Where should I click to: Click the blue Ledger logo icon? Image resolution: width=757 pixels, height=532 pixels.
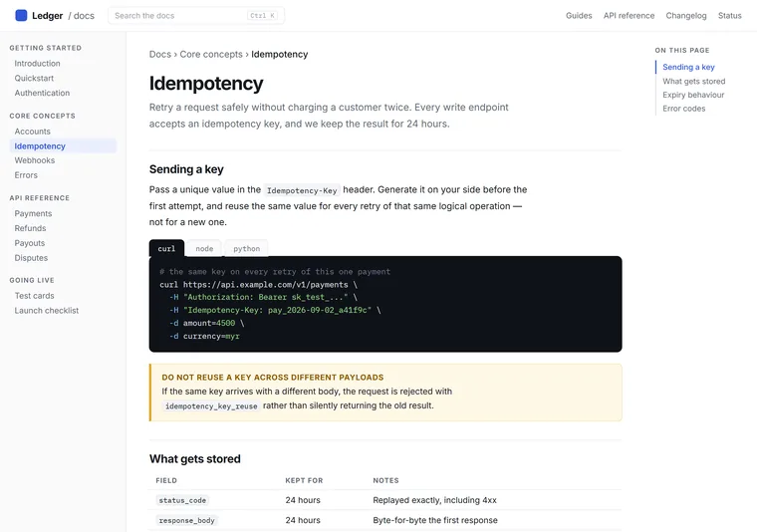pyautogui.click(x=21, y=16)
